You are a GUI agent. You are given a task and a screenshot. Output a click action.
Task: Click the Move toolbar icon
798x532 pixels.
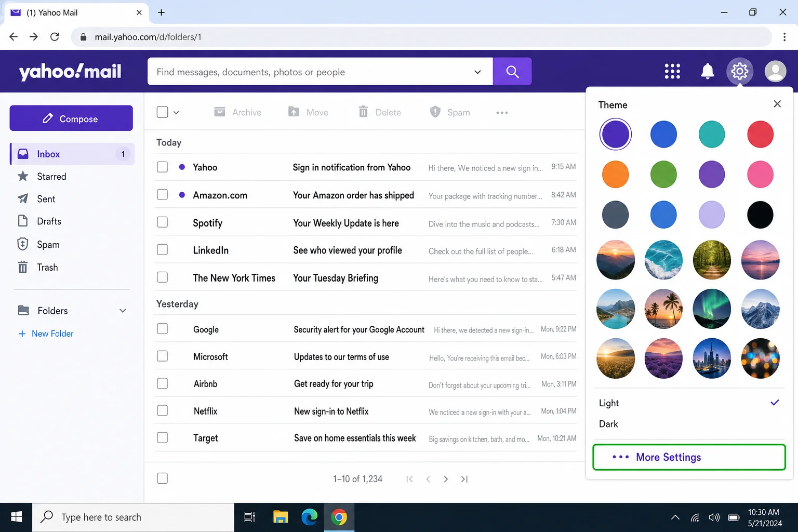(x=294, y=112)
